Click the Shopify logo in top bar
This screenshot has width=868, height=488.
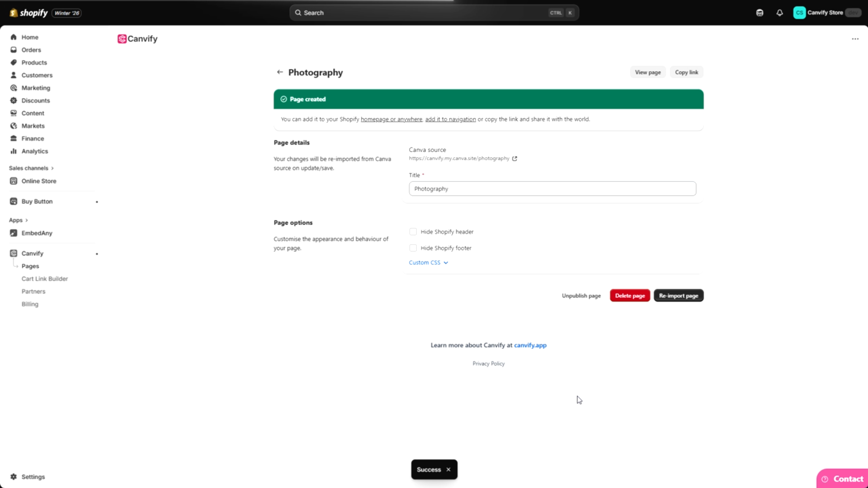[29, 13]
